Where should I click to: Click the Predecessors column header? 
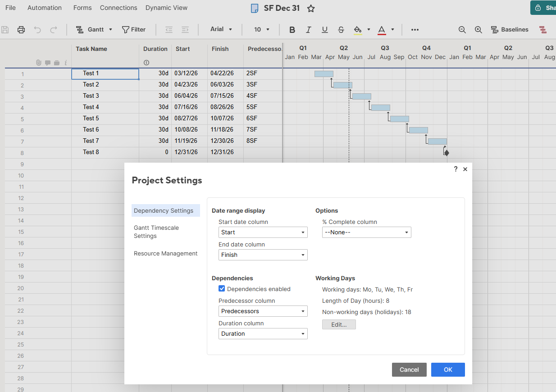point(264,49)
